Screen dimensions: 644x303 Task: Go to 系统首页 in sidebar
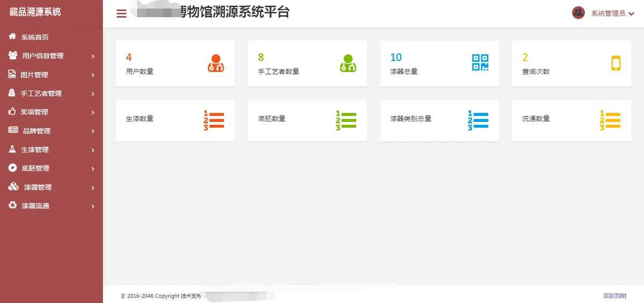click(35, 37)
